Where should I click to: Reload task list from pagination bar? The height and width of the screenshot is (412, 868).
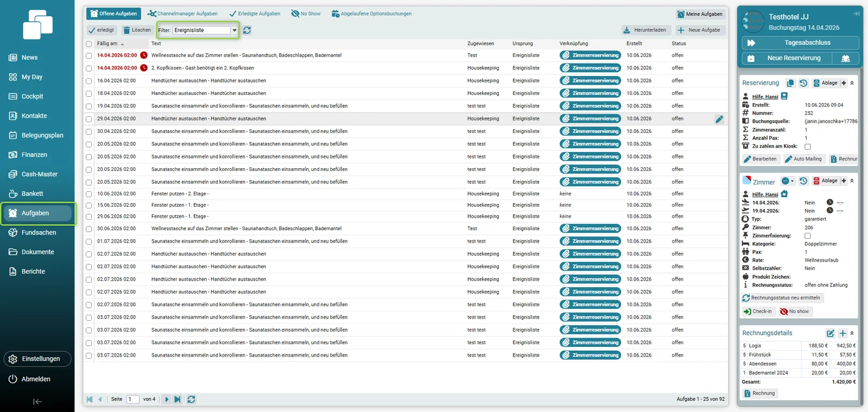191,400
